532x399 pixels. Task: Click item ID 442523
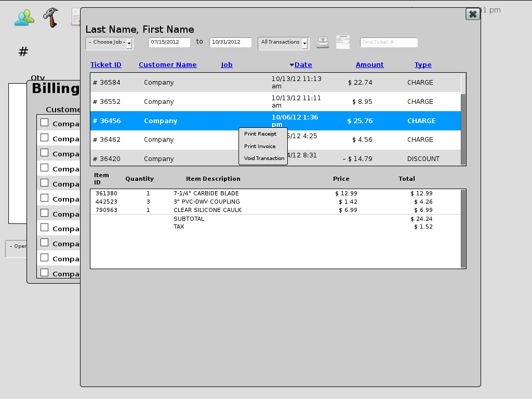[x=106, y=202]
